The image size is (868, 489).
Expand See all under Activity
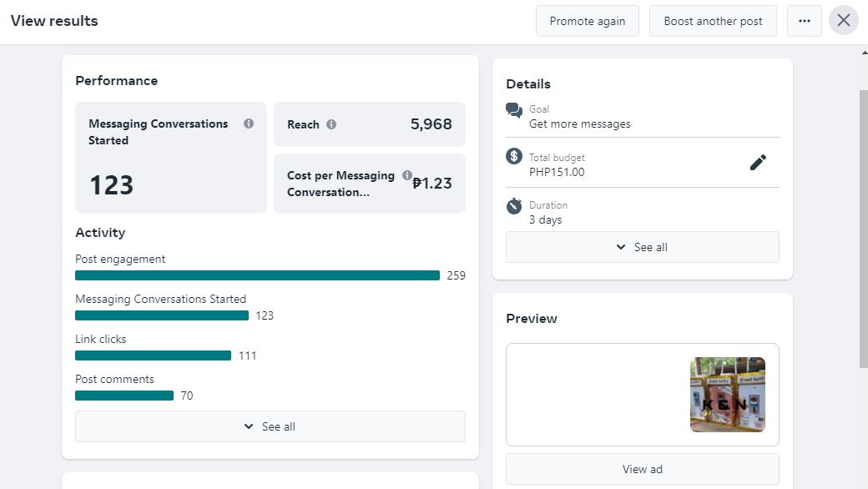point(270,426)
